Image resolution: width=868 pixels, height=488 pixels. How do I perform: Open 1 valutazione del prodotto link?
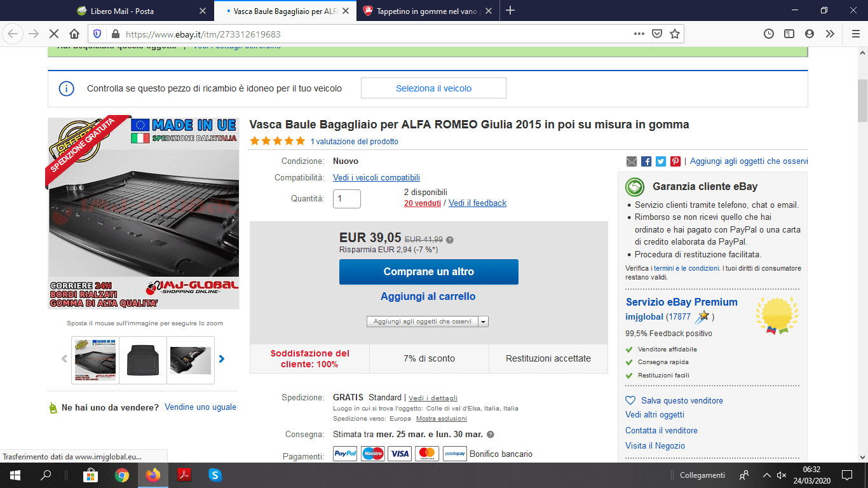point(355,141)
